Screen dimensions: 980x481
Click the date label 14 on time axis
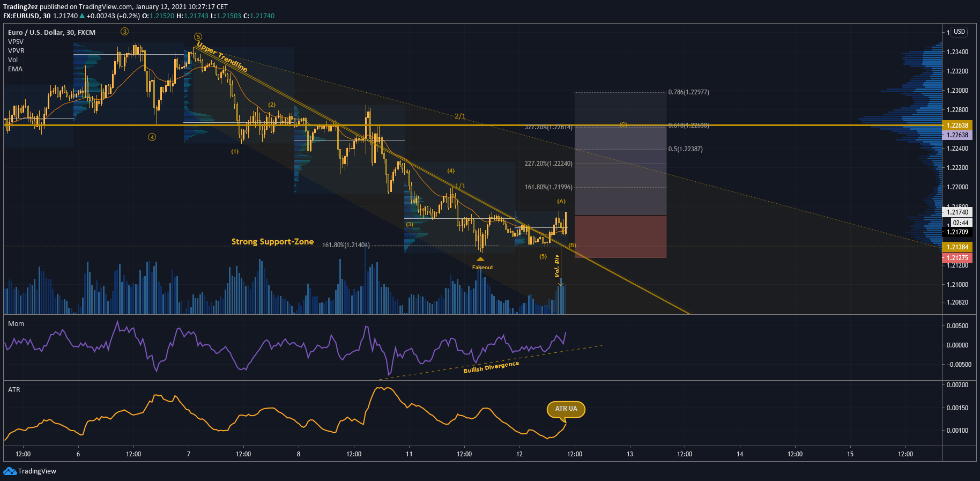pos(740,454)
